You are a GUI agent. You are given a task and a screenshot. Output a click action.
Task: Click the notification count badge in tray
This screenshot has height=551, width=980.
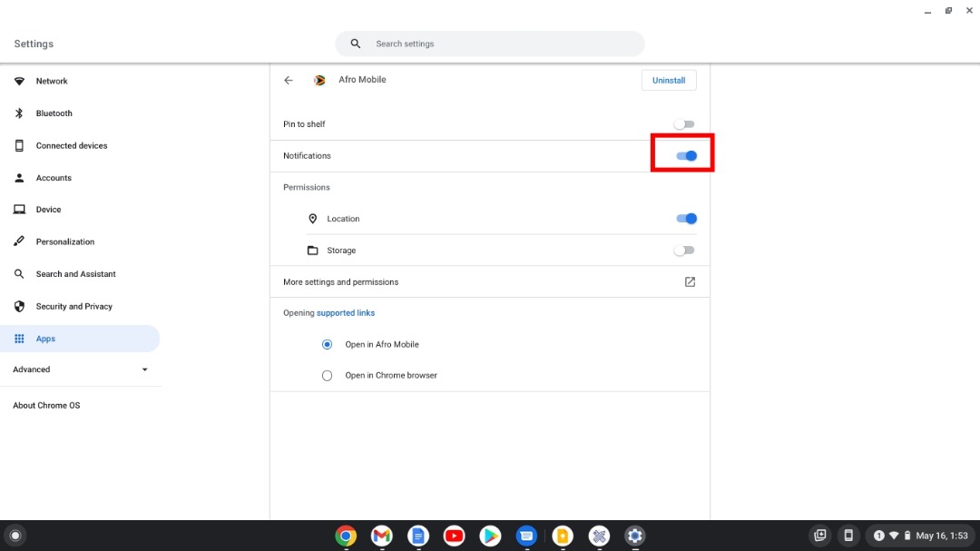(878, 536)
